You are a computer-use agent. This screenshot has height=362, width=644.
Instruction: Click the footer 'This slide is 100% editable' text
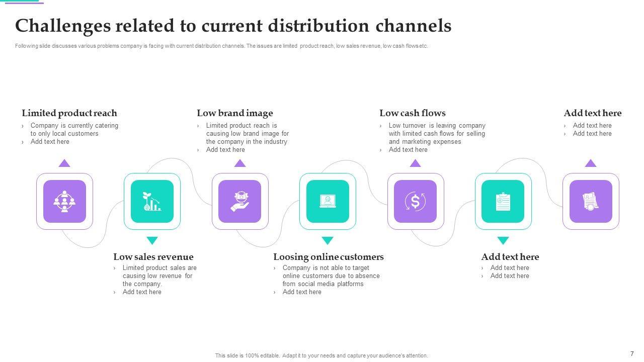321,355
